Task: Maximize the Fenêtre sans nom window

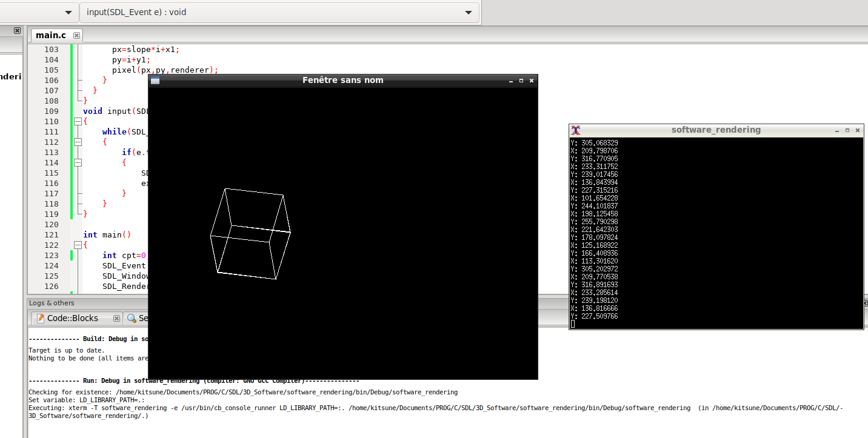Action: coord(521,81)
